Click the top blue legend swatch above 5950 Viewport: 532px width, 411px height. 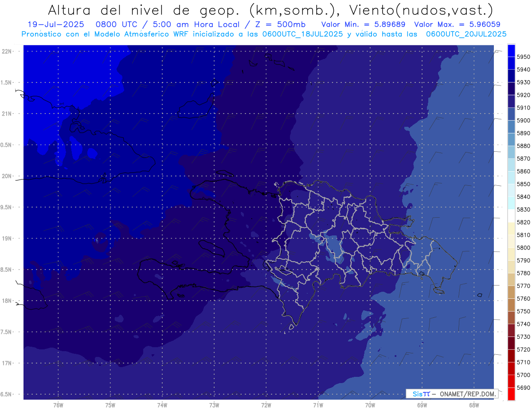tap(511, 51)
